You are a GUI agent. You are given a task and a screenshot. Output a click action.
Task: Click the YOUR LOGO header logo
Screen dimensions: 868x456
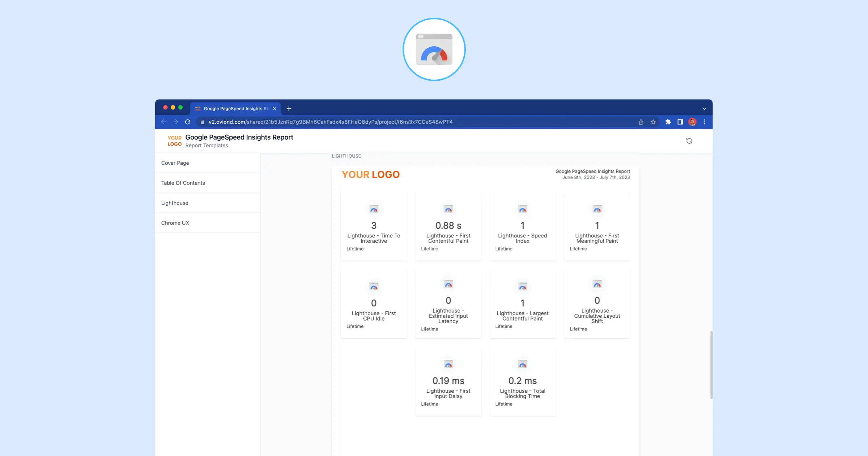coord(174,141)
